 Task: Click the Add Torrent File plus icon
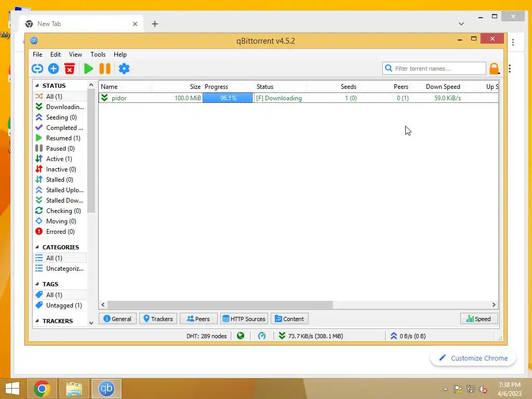click(x=54, y=69)
